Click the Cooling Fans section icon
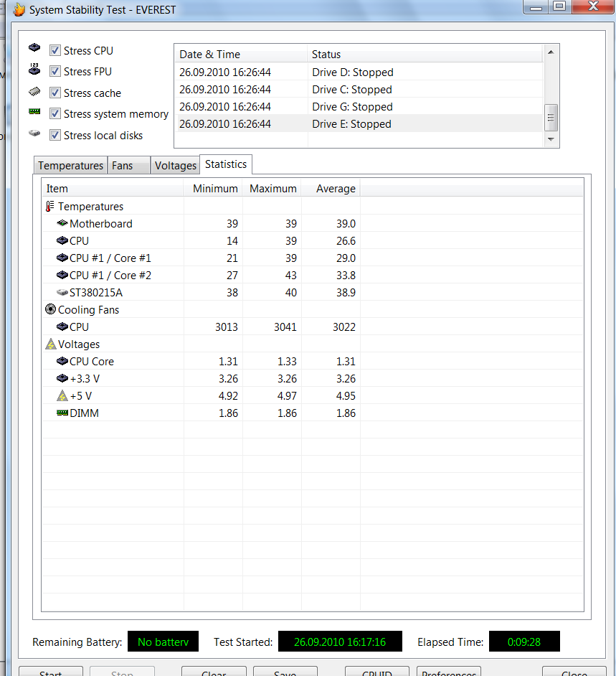The width and height of the screenshot is (616, 676). point(50,310)
